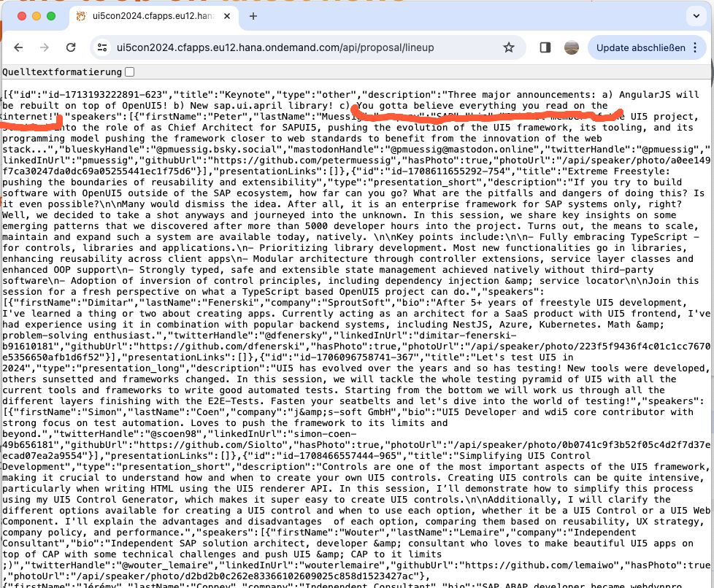The height and width of the screenshot is (588, 714).
Task: Go back to the previous page
Action: pos(18,47)
